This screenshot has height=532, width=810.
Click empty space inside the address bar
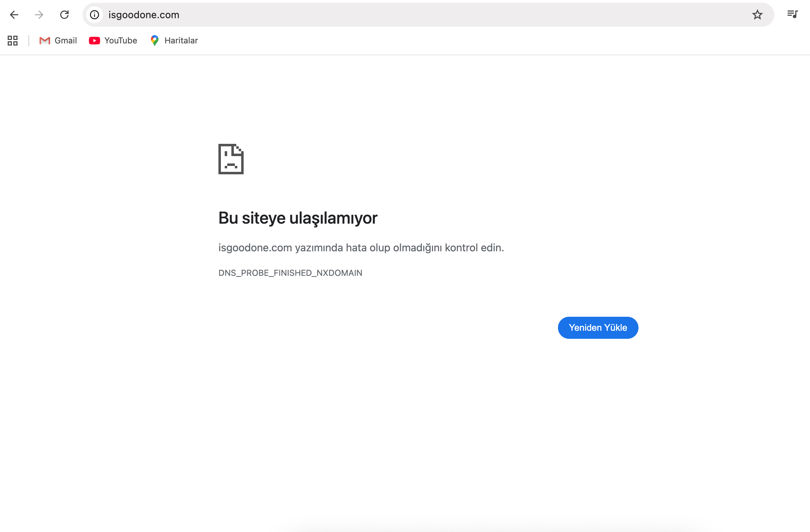455,15
